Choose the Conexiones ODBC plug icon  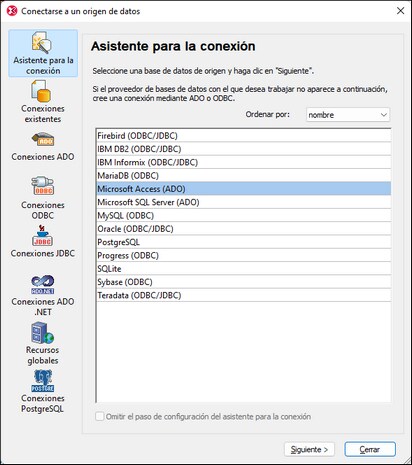click(43, 186)
